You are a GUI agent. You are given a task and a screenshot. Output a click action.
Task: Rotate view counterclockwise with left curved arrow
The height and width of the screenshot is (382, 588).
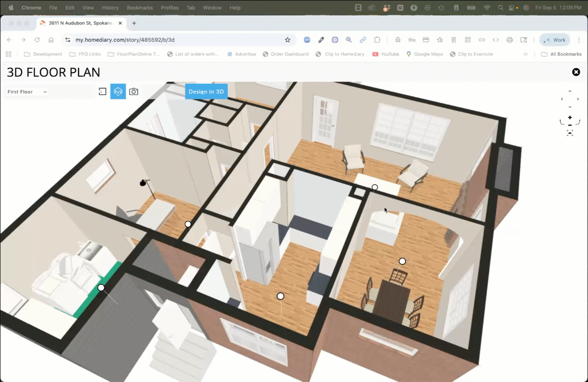coord(562,122)
